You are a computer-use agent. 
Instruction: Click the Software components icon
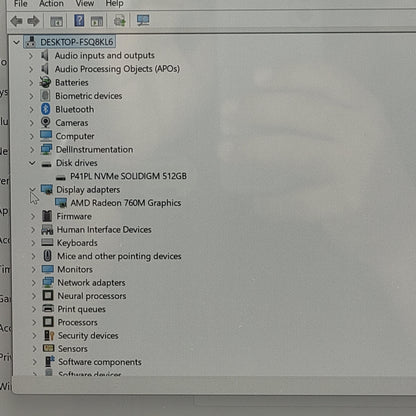coord(50,361)
